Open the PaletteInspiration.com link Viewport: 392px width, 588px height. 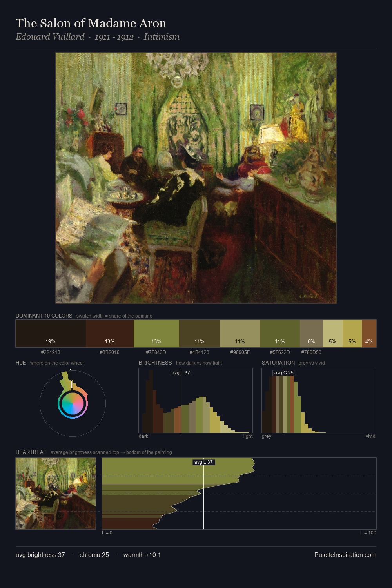tap(345, 555)
